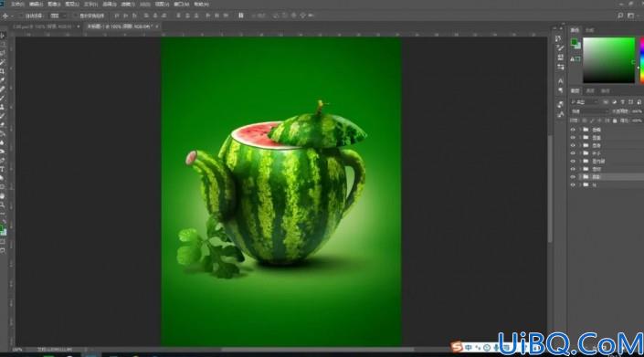
Task: Open the Auto-Select Layer/Group dropdown
Action: coord(58,16)
